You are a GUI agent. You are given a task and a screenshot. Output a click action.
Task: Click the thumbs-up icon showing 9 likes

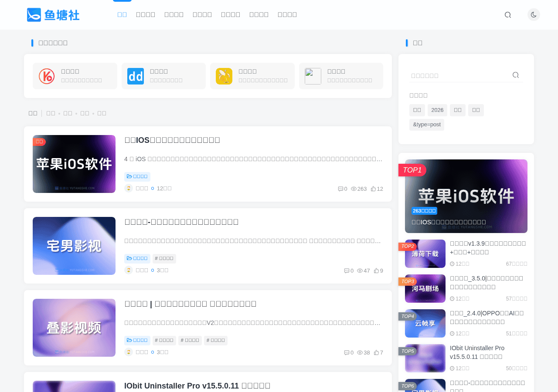376,270
